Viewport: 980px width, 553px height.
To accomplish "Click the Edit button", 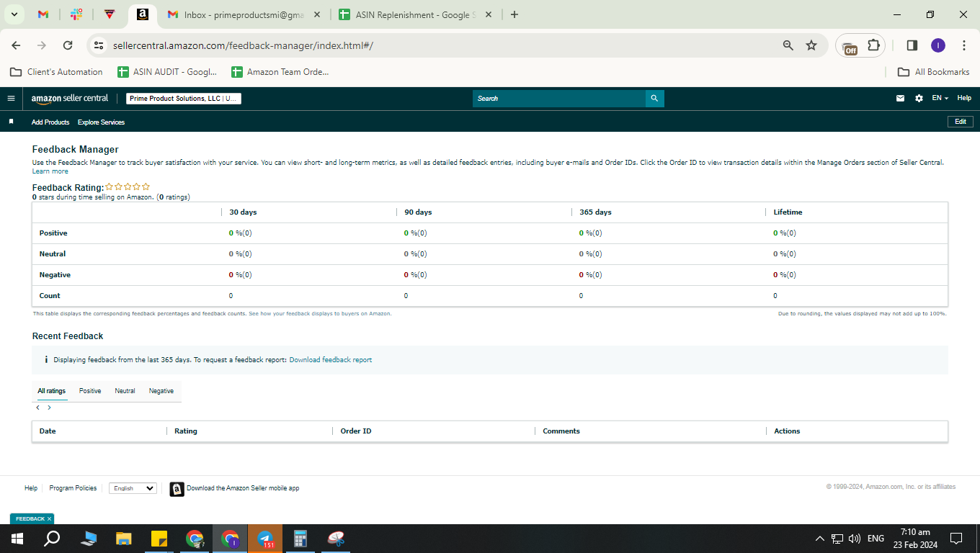I will click(x=960, y=122).
